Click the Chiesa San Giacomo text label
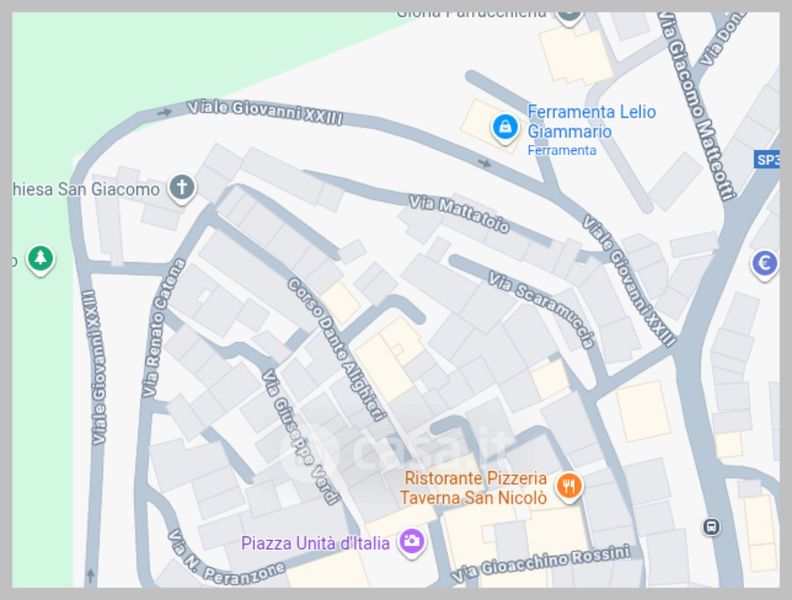 [x=86, y=189]
